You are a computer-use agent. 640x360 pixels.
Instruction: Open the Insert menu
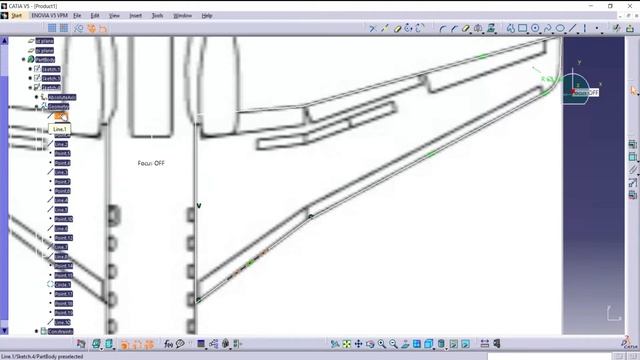coord(136,16)
